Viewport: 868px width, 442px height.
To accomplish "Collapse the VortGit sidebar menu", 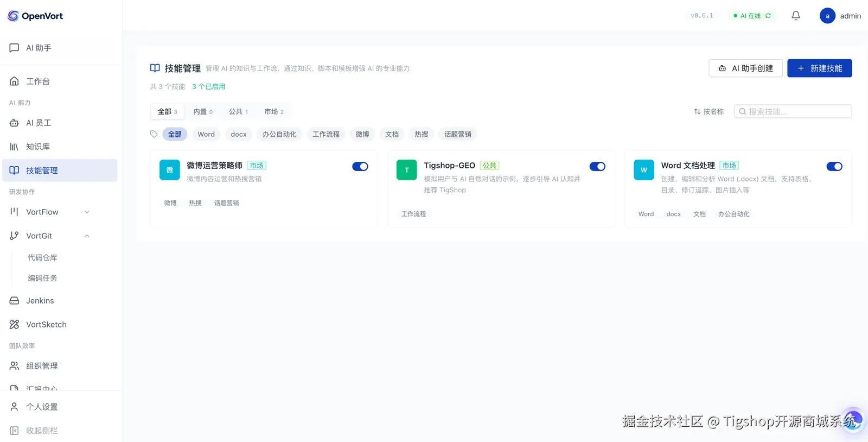I will tap(60, 236).
